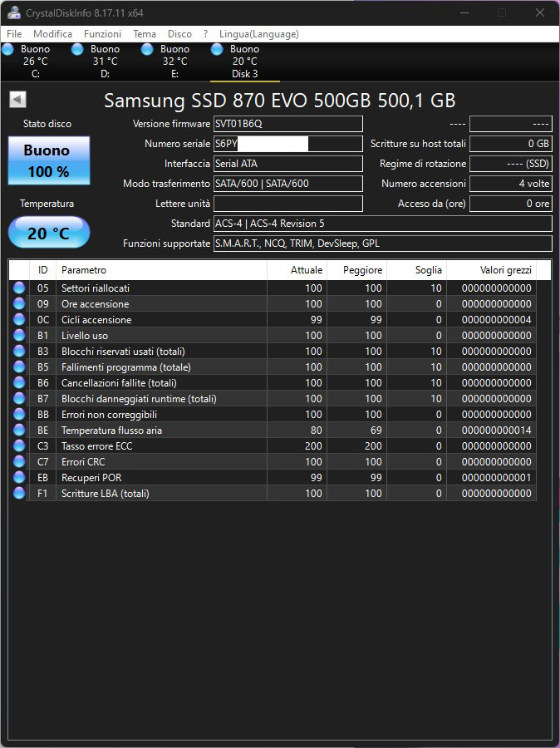
Task: Click status icon for Scritture LBA (totali)
Action: point(19,492)
